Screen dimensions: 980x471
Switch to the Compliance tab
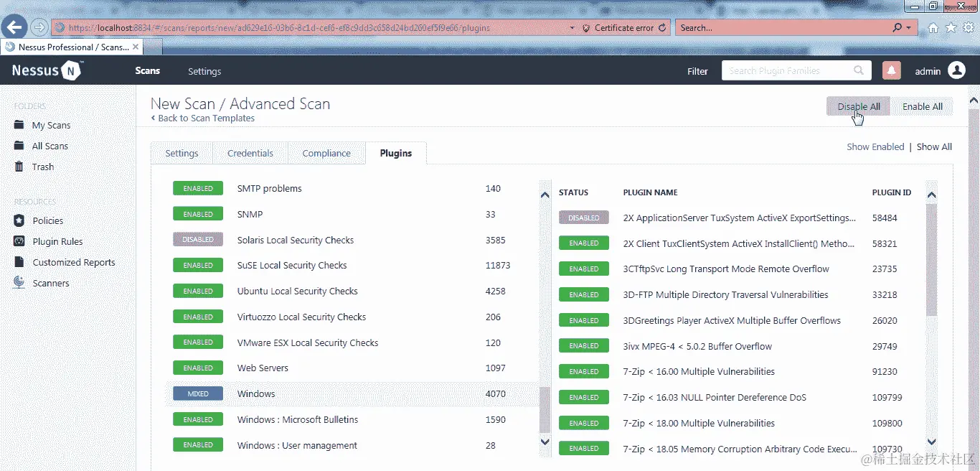pos(326,153)
